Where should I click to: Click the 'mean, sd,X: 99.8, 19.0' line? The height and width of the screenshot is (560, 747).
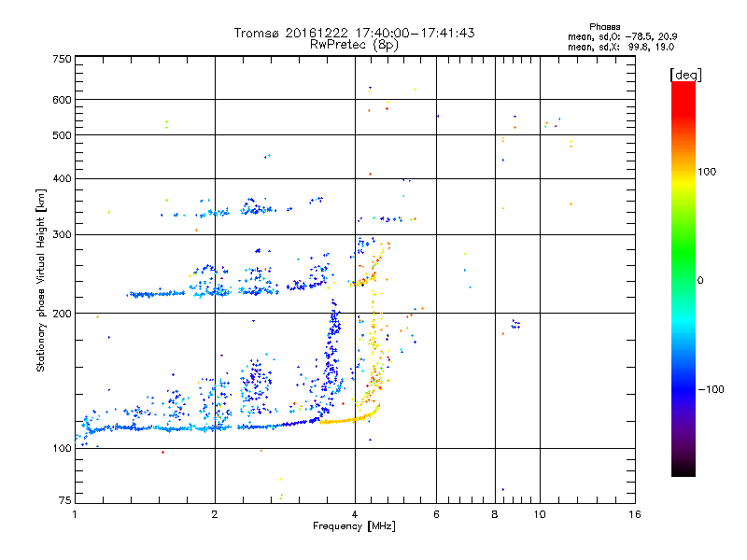pos(621,48)
